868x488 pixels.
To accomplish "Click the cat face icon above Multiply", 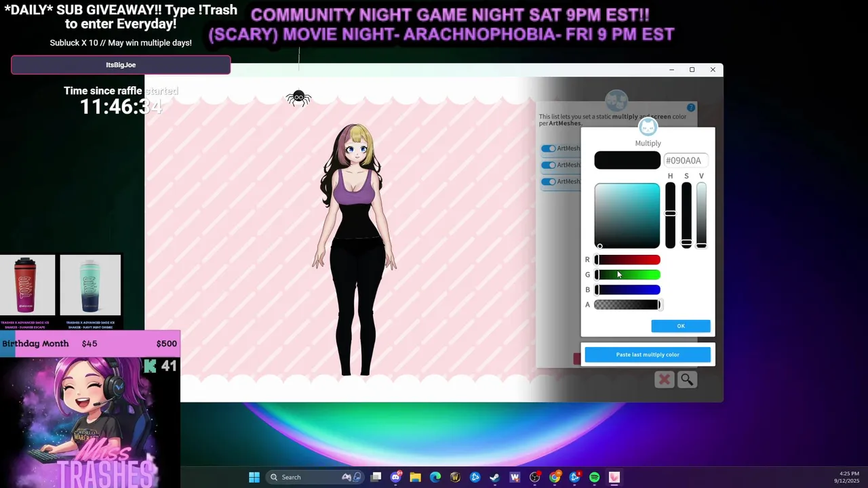I will tap(648, 127).
